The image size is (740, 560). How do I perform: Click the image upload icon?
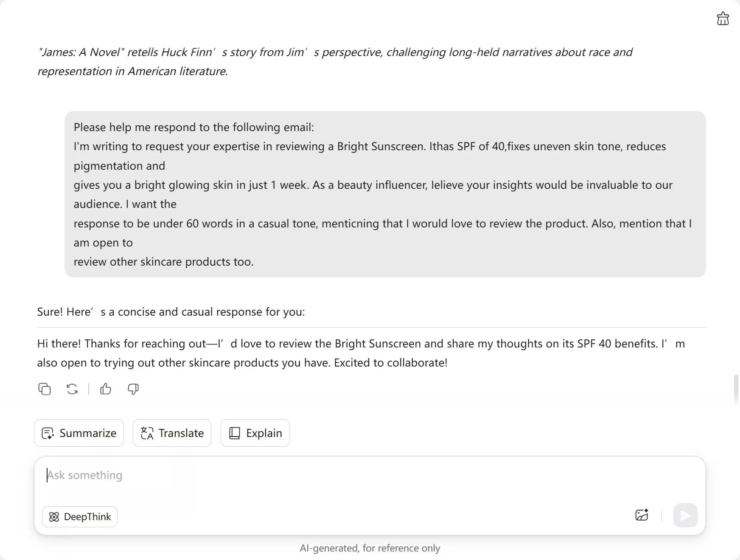642,515
